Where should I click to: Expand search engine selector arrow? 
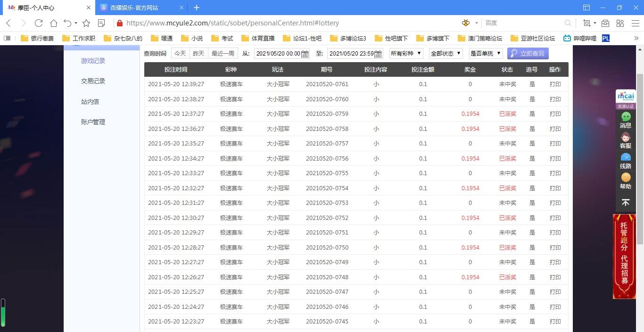pos(477,23)
